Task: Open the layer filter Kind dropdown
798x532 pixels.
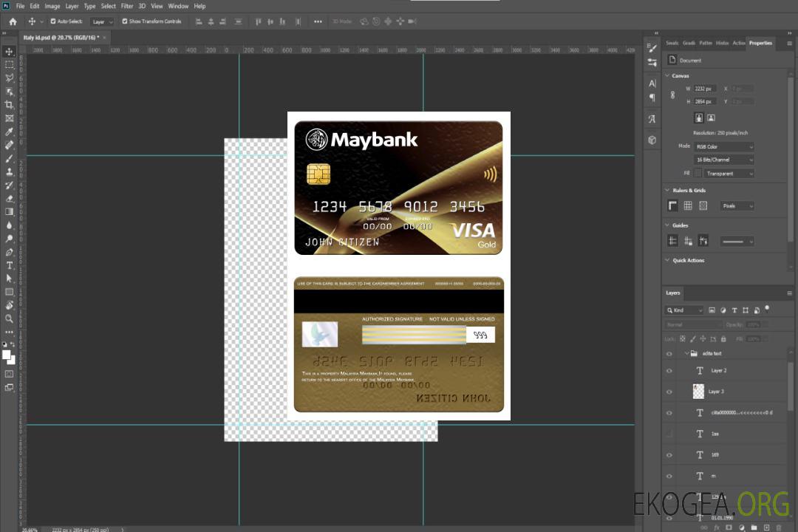Action: (684, 310)
